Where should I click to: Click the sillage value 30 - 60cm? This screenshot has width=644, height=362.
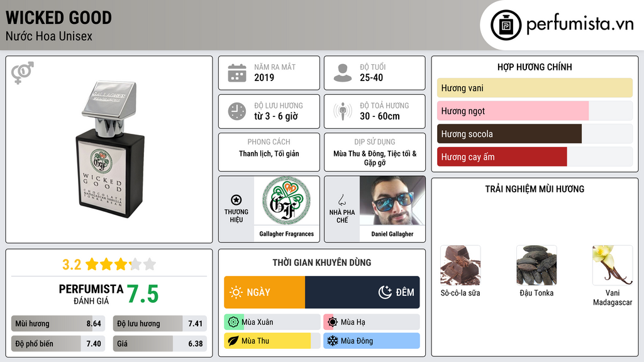point(380,116)
